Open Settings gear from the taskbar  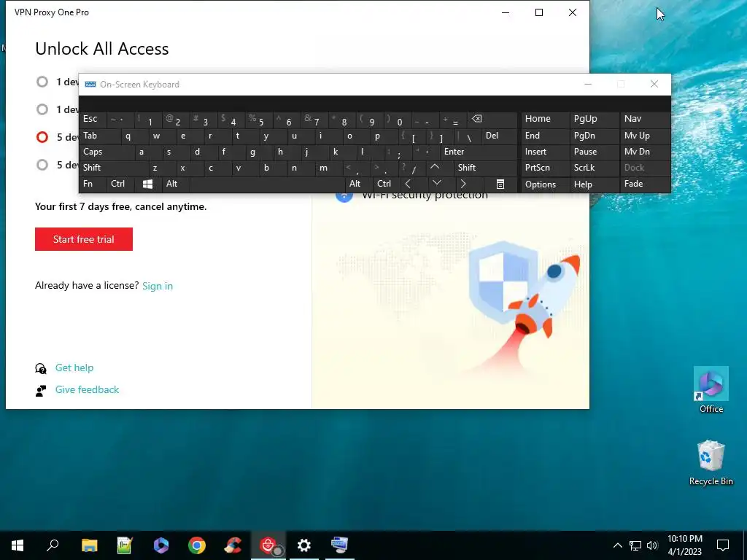click(x=304, y=545)
